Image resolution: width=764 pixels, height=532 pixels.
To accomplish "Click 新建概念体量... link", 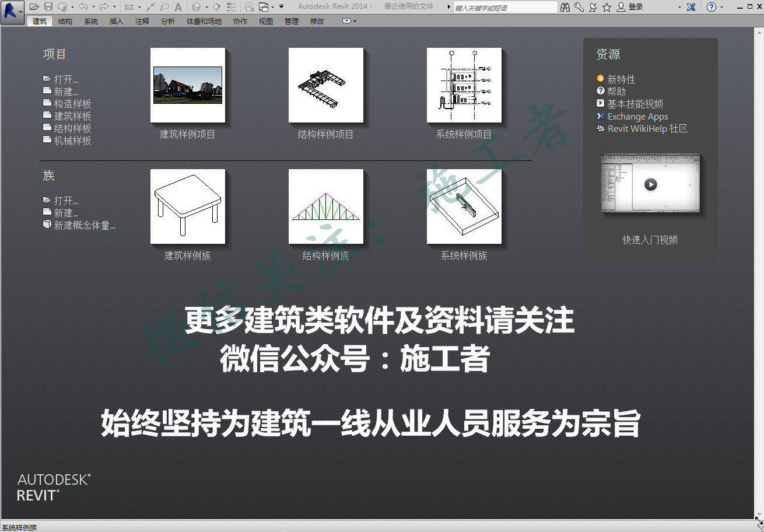I will click(x=80, y=225).
